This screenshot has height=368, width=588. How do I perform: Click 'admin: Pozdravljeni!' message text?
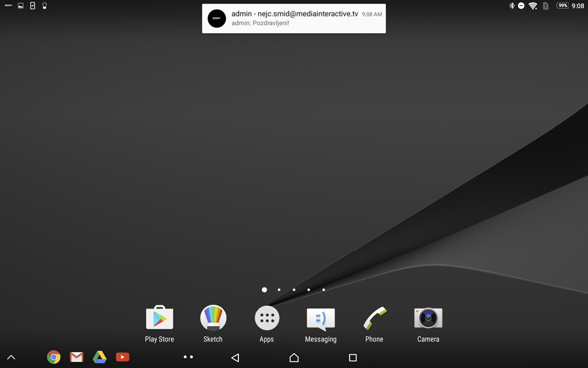coord(260,24)
